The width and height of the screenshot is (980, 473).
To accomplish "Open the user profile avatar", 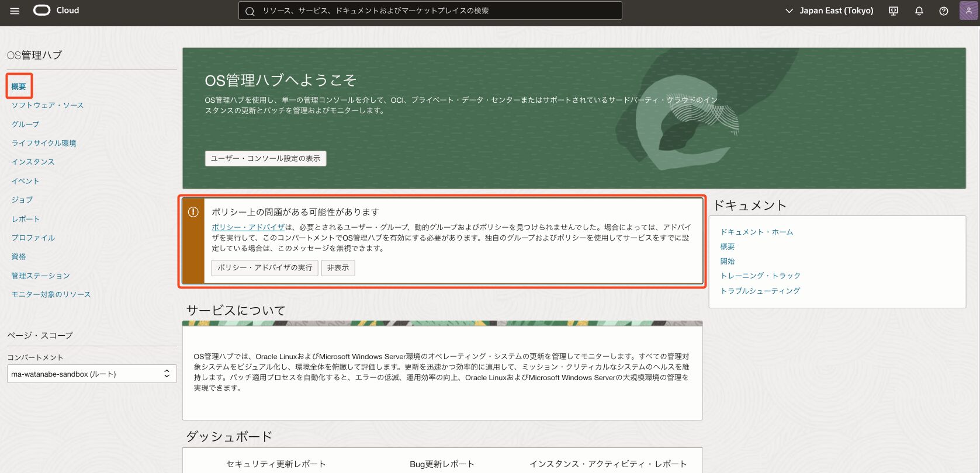I will coord(968,11).
